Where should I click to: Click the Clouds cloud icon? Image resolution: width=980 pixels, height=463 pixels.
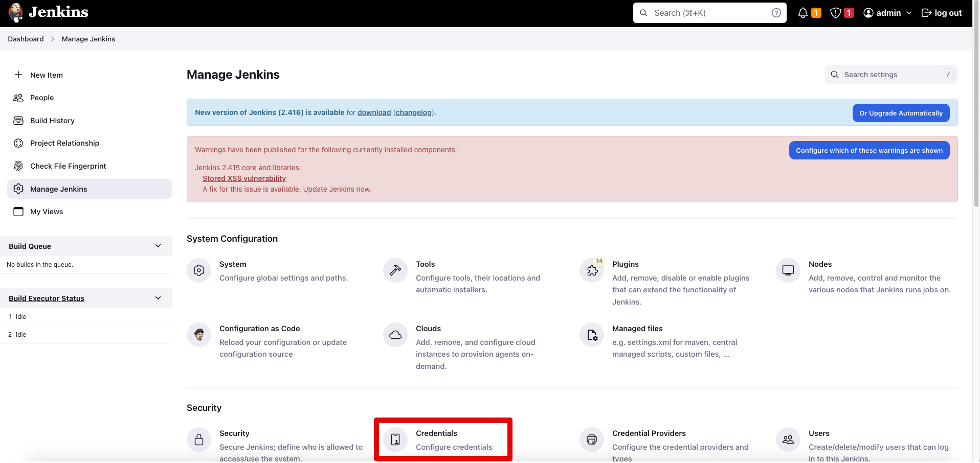tap(395, 335)
